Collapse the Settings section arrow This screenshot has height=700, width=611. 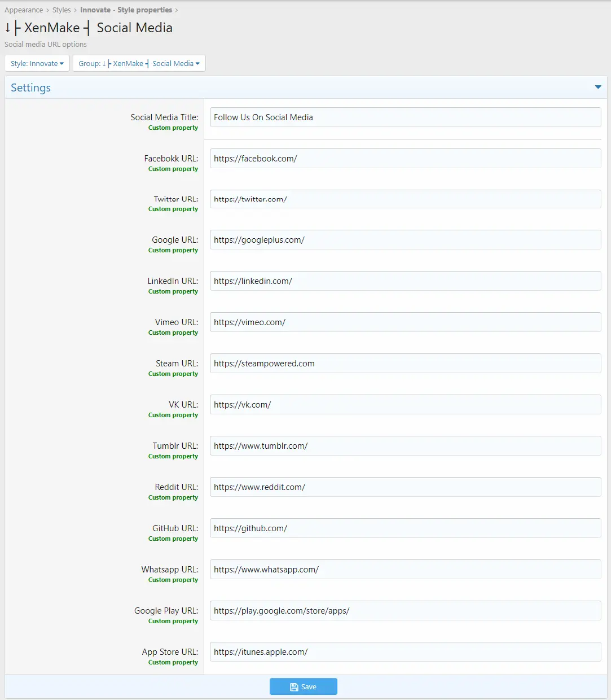pos(598,88)
